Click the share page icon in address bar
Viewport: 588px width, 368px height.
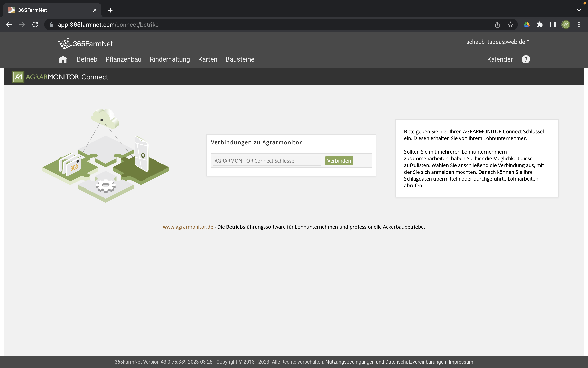tap(497, 25)
